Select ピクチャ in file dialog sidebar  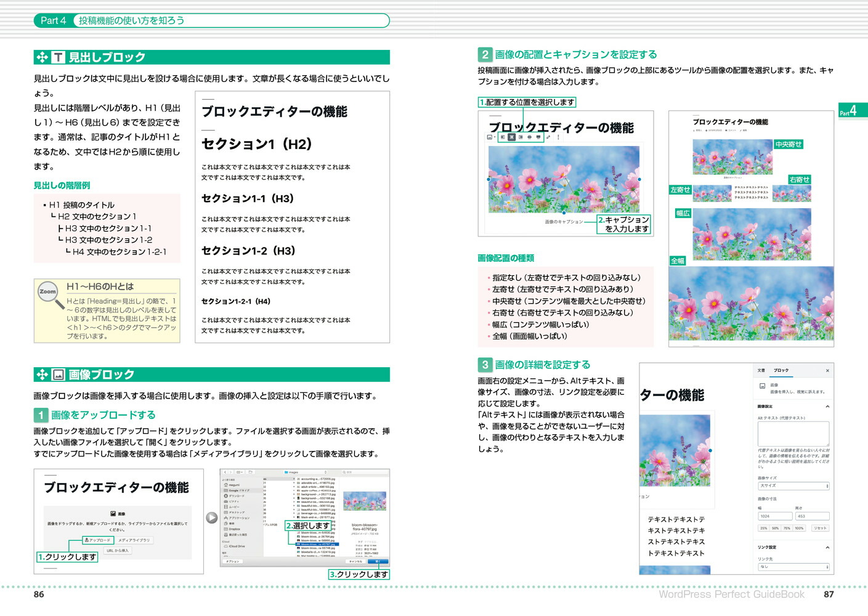click(232, 501)
